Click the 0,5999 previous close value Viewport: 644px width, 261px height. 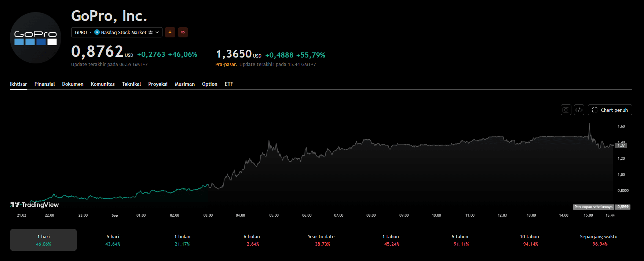[x=623, y=207]
